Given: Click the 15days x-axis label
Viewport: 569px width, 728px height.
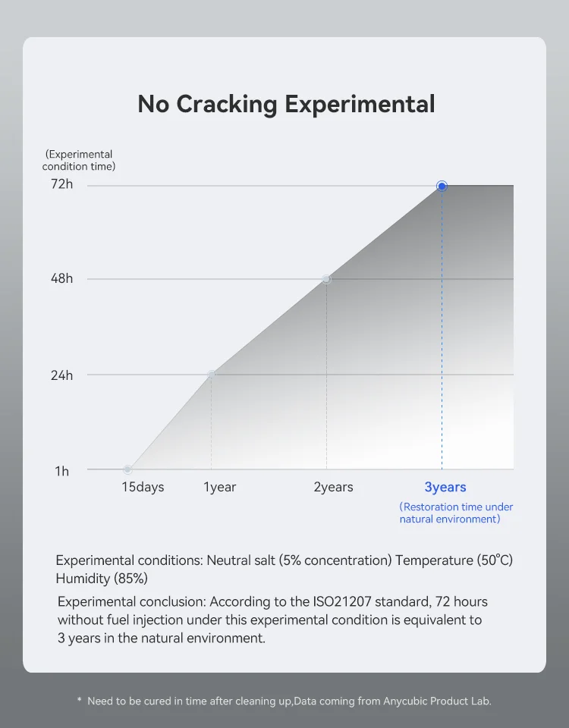Looking at the screenshot, I should (143, 487).
